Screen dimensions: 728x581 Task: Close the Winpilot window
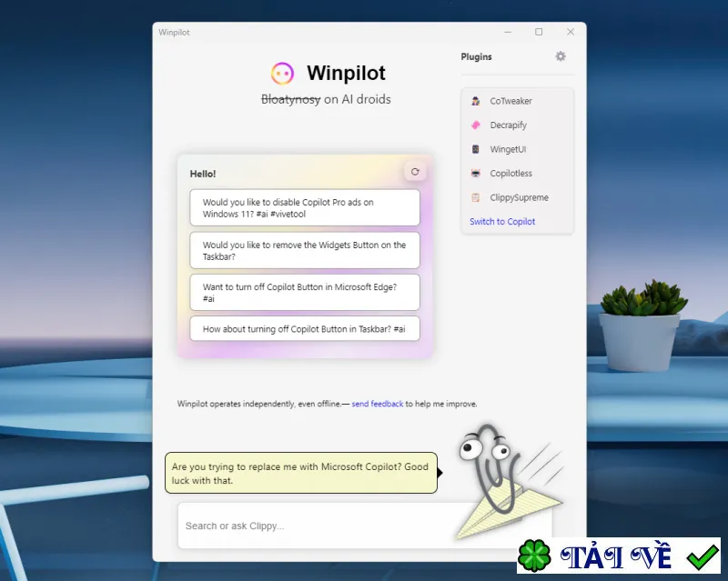[x=571, y=32]
